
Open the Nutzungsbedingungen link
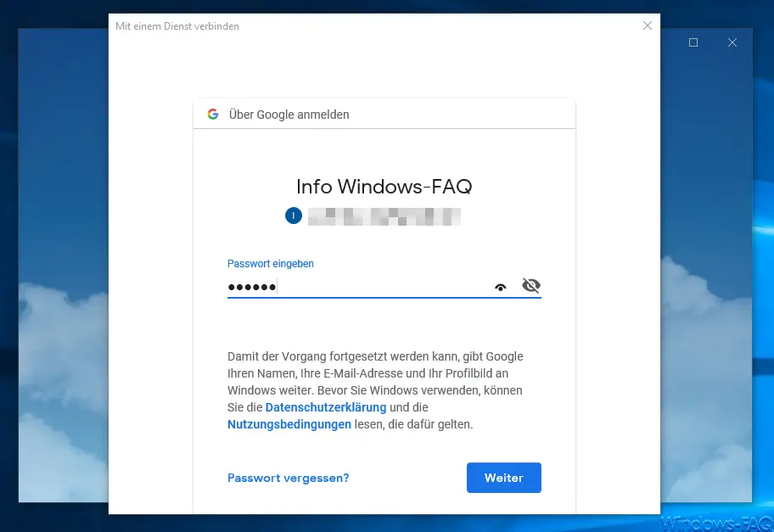(x=289, y=424)
